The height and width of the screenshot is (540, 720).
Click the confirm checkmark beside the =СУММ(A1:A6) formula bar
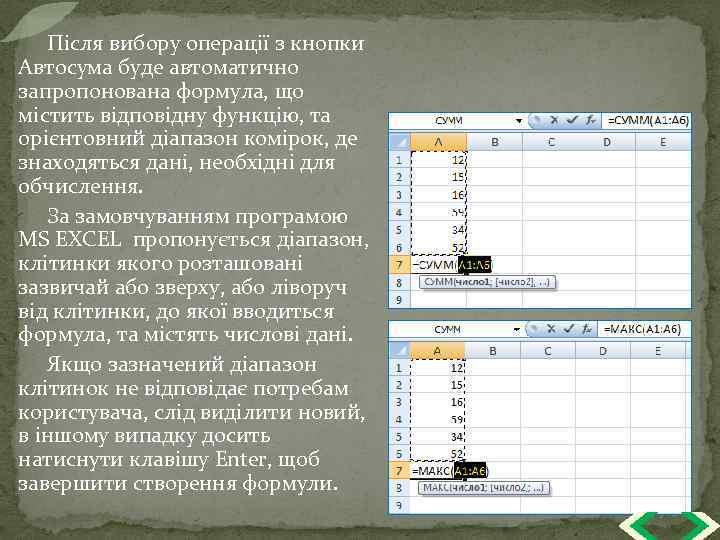572,120
